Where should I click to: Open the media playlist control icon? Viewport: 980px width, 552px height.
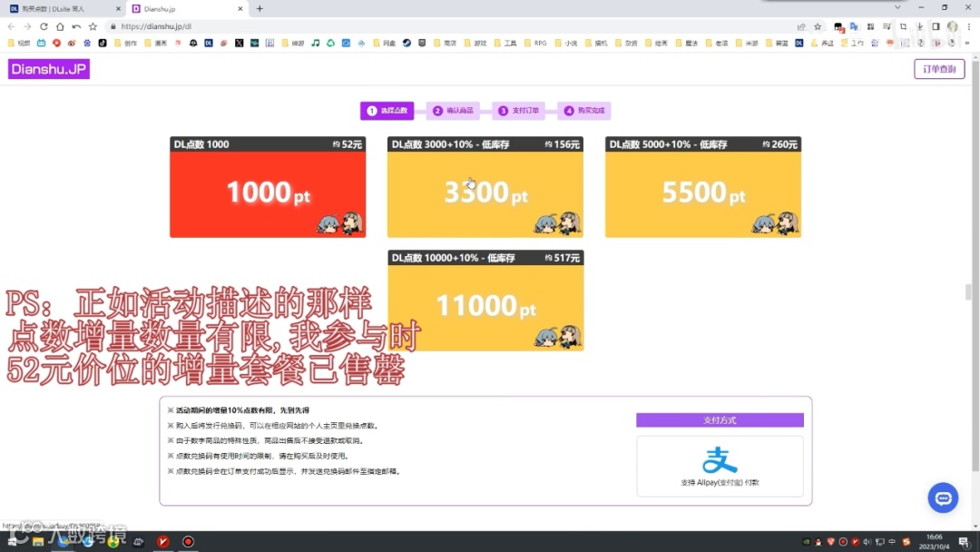(x=887, y=26)
